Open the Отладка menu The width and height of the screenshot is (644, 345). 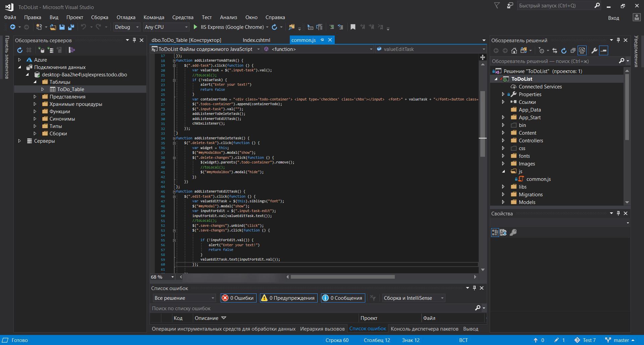coord(126,17)
